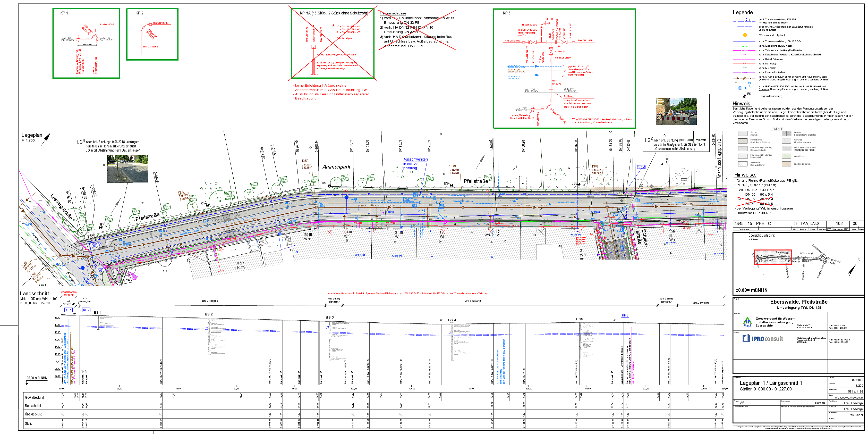Click the ungebundene Decke legend swatch
This screenshot has width=868, height=434.
[786, 164]
